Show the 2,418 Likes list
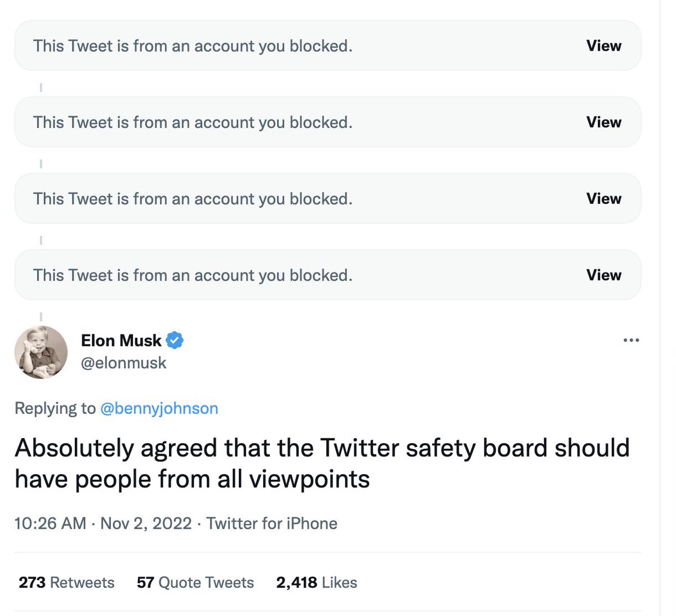 [317, 582]
